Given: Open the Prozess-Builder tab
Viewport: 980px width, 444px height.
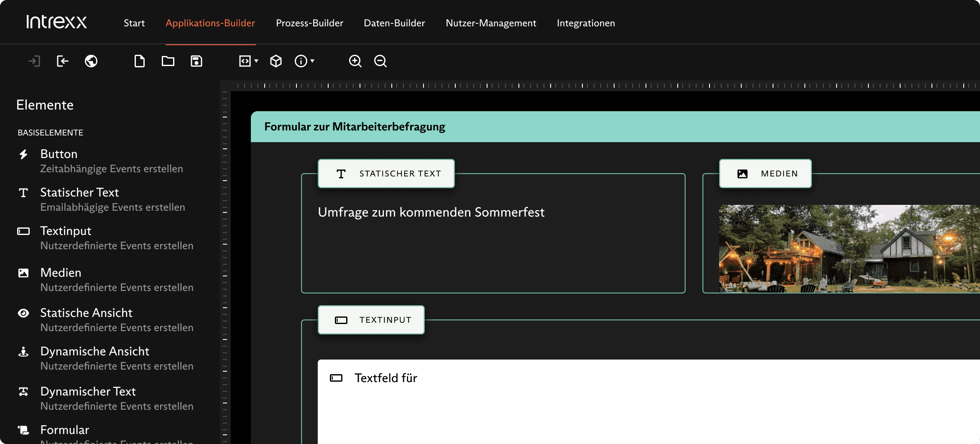Looking at the screenshot, I should pos(309,23).
